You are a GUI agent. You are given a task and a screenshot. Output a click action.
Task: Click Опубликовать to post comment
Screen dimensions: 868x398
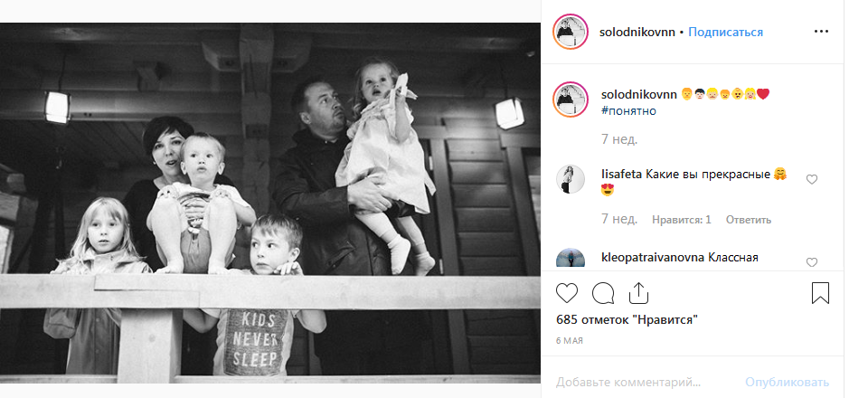[x=787, y=382]
